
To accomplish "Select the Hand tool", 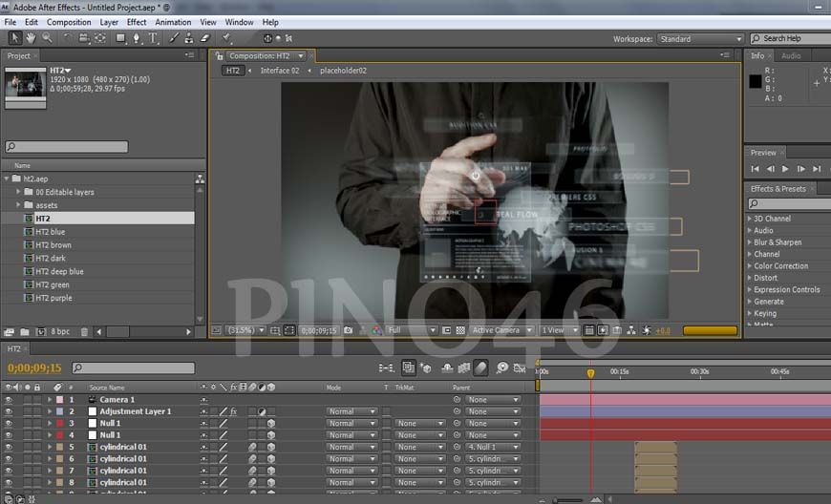I will tap(31, 38).
